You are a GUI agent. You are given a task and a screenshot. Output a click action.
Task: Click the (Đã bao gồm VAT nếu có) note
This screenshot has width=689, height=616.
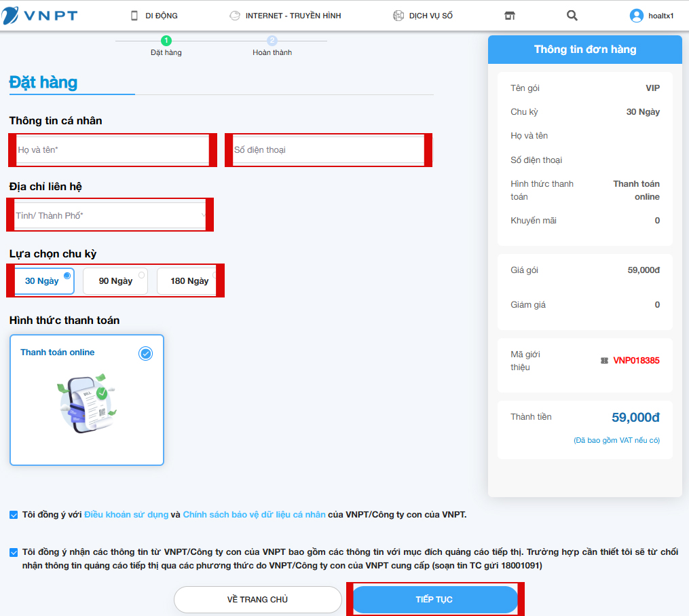(x=616, y=440)
